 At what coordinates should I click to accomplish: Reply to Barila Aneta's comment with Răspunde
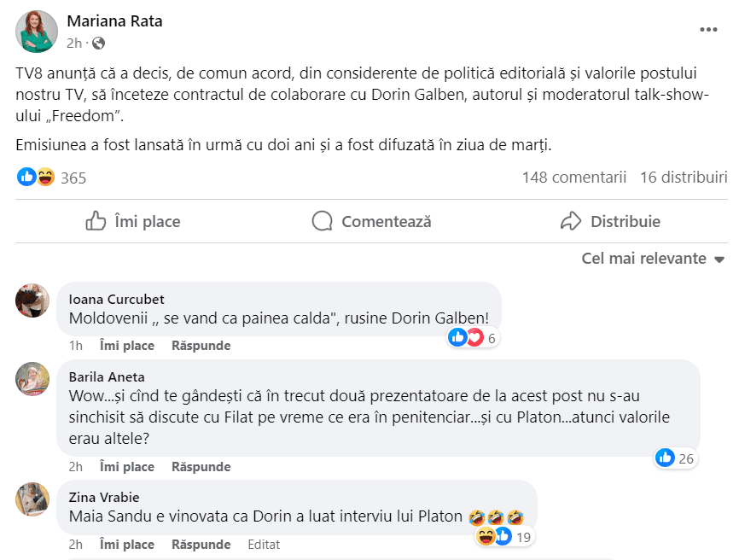coord(201,467)
